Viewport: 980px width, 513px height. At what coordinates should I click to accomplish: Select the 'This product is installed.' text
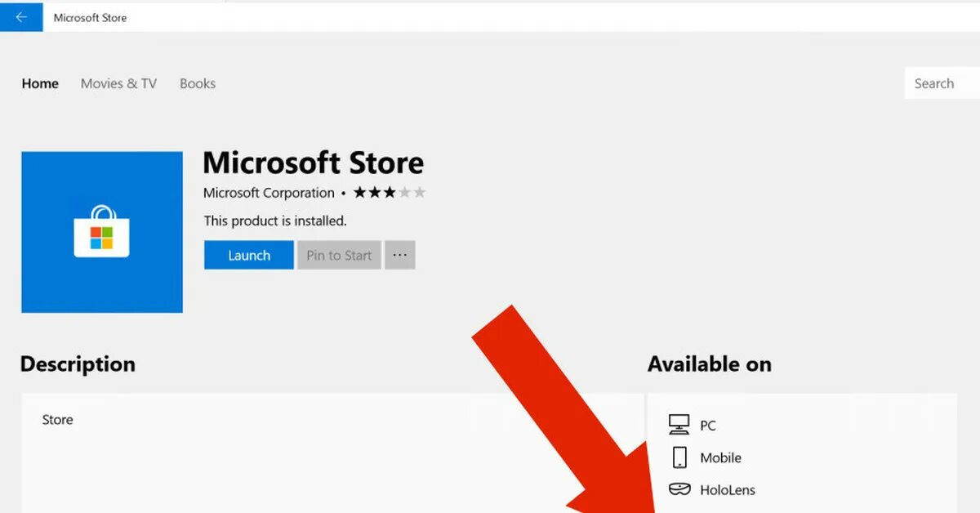pos(275,221)
